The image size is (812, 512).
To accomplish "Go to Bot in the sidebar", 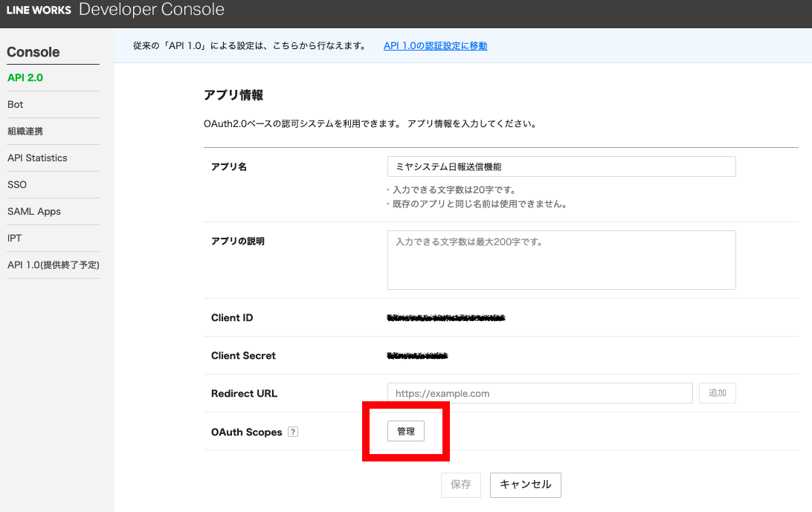I will click(x=16, y=105).
